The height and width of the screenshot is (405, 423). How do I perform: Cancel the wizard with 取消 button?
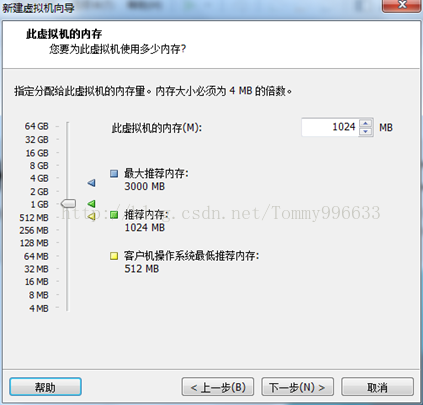tap(377, 387)
